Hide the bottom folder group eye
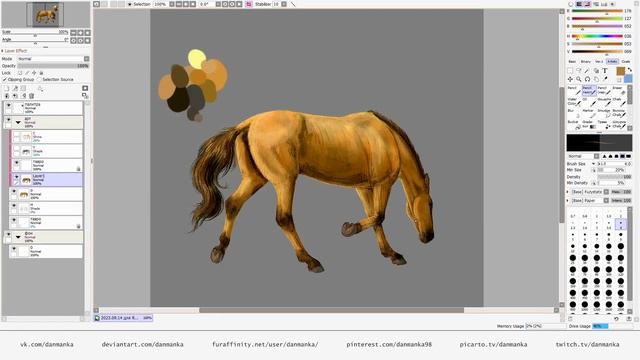 pos(9,235)
